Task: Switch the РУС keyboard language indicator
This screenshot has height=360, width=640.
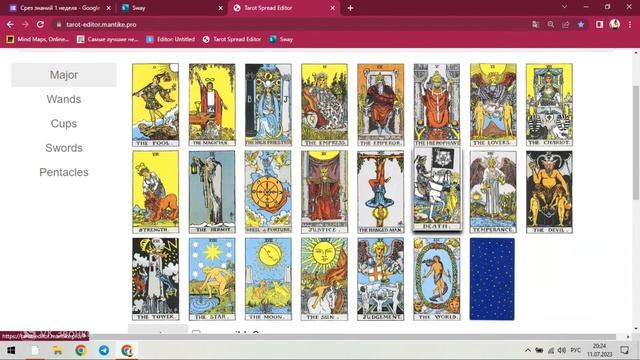Action: pos(576,350)
